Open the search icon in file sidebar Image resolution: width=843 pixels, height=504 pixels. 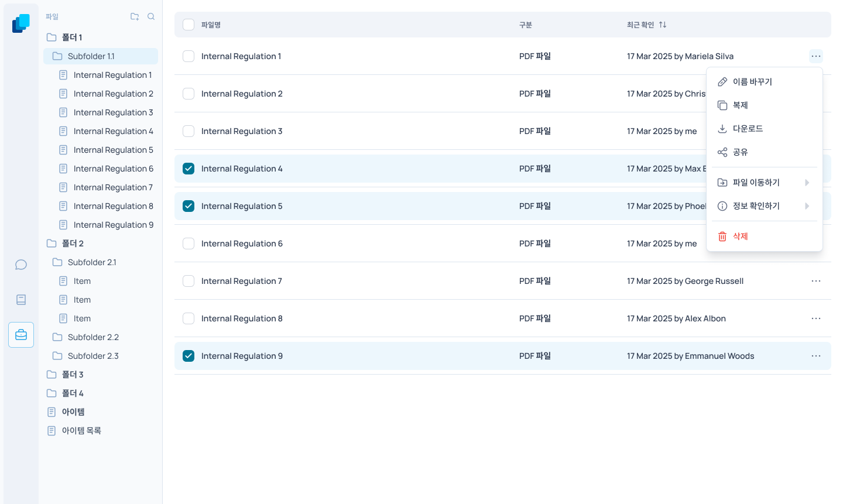pos(151,16)
